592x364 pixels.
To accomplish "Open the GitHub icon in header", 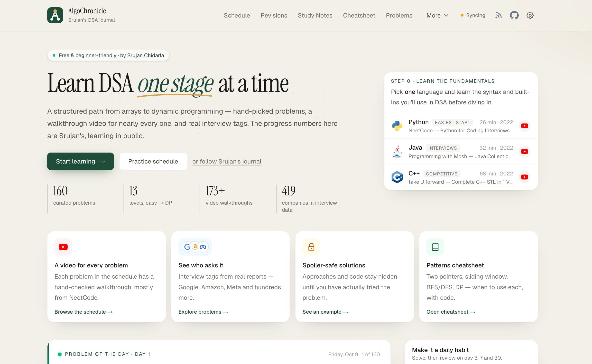I will click(514, 15).
